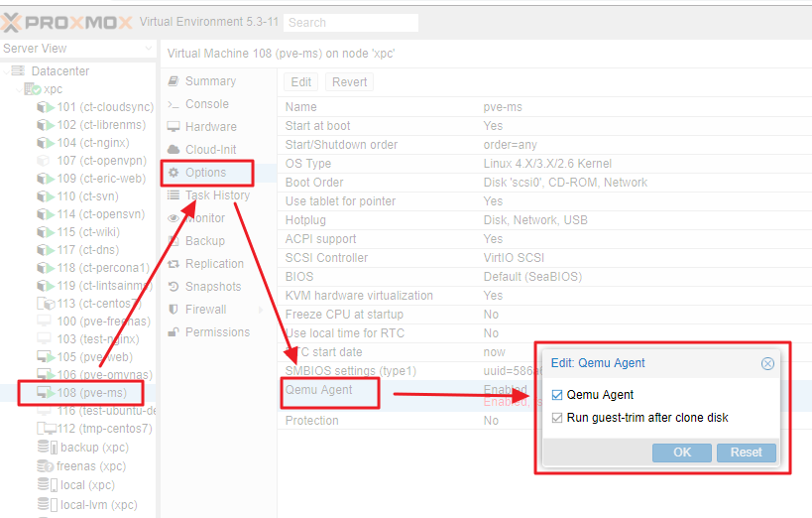Click the Proxmox logo icon

10,22
